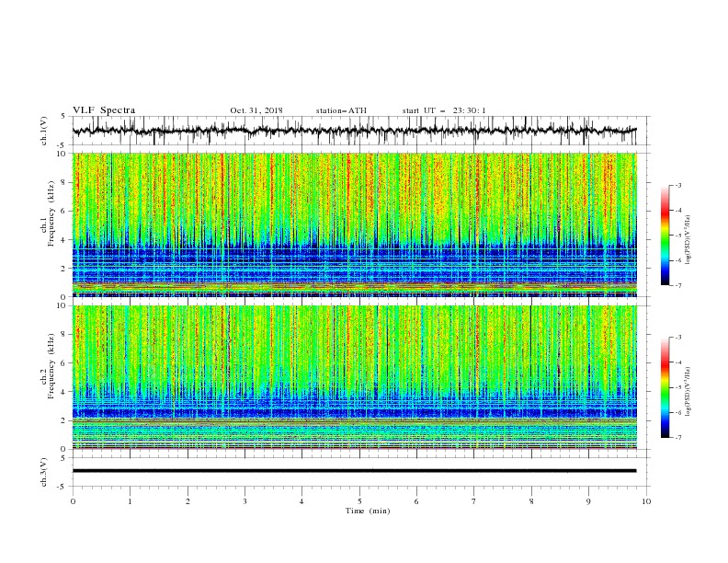
Task: Select the ch.1 "Frequency (kHz)" axis label
Action: pyautogui.click(x=51, y=213)
